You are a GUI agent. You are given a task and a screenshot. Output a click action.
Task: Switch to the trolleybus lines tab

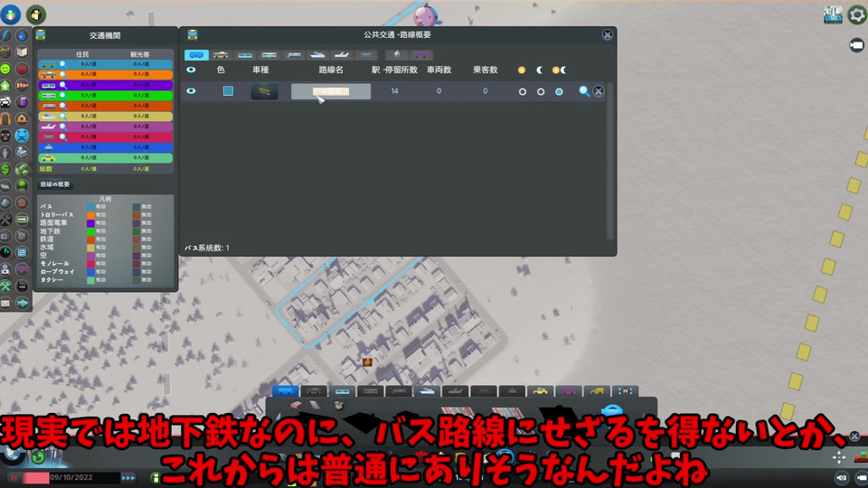click(221, 55)
